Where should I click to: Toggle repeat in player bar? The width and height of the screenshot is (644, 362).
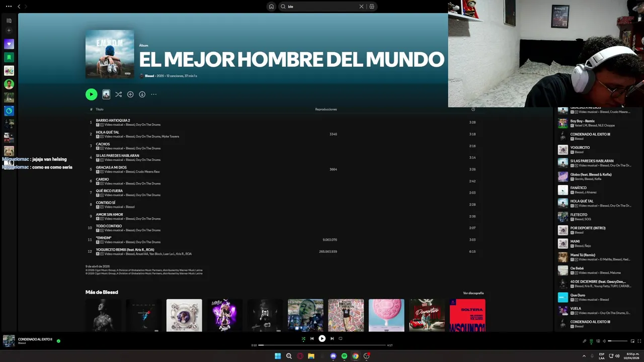tap(341, 339)
